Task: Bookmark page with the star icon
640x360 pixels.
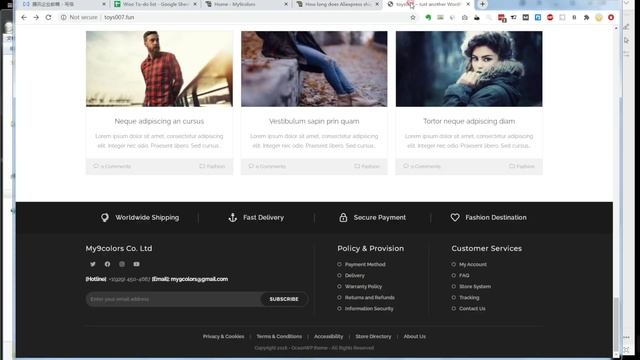Action: [413, 18]
